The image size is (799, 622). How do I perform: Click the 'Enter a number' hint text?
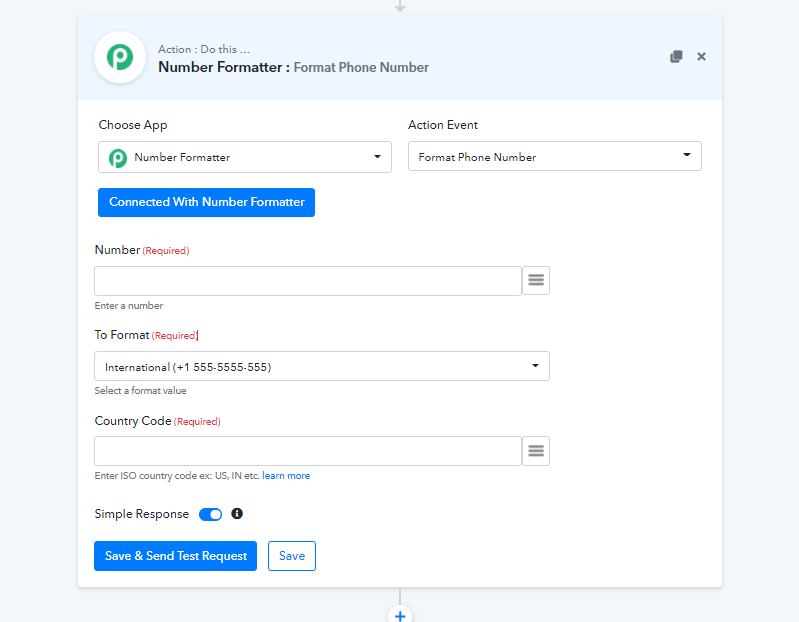coord(129,306)
